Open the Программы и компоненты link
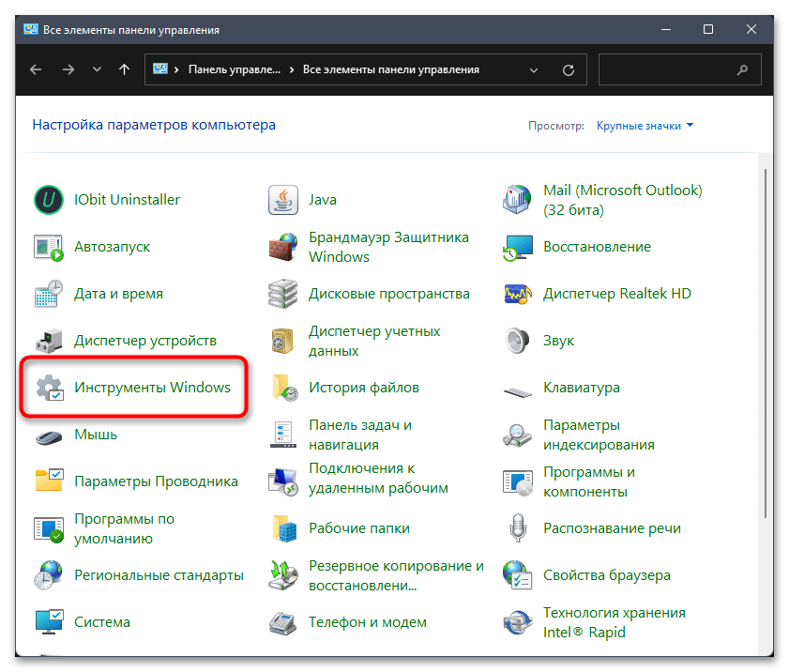Screen dimensions: 789x672 pos(588,481)
